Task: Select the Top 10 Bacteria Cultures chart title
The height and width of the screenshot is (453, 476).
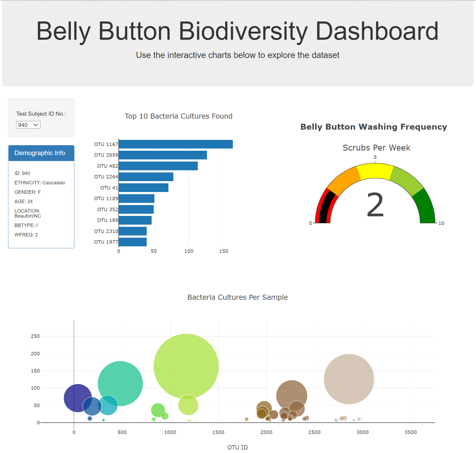Action: tap(179, 116)
